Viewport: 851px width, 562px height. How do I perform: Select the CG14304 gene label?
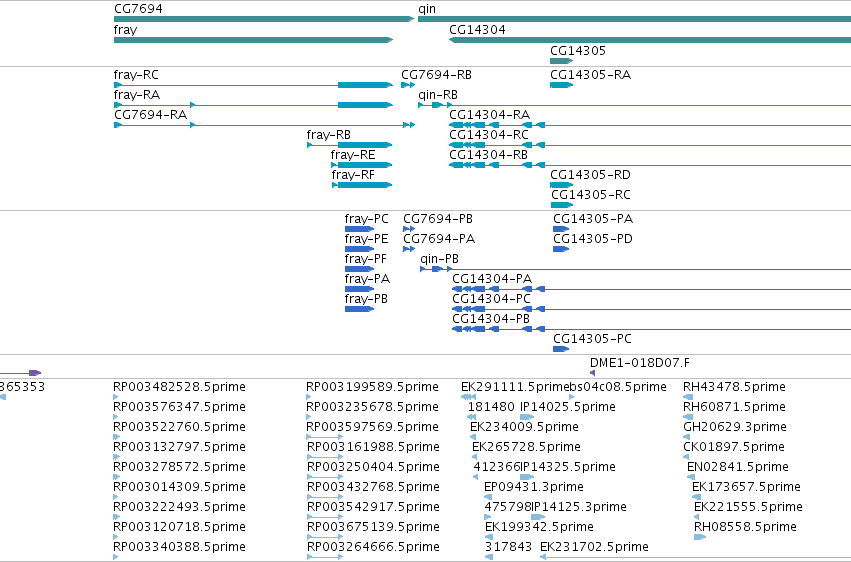pyautogui.click(x=477, y=30)
